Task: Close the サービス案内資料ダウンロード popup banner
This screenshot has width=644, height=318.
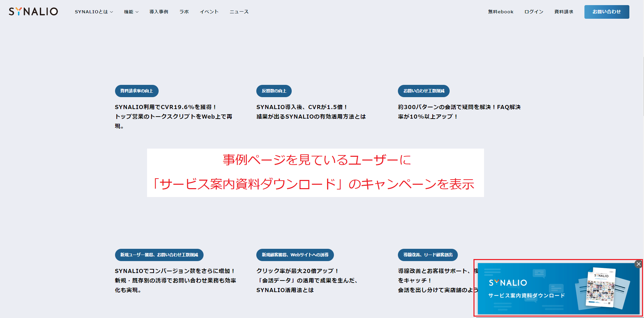Action: pyautogui.click(x=639, y=264)
